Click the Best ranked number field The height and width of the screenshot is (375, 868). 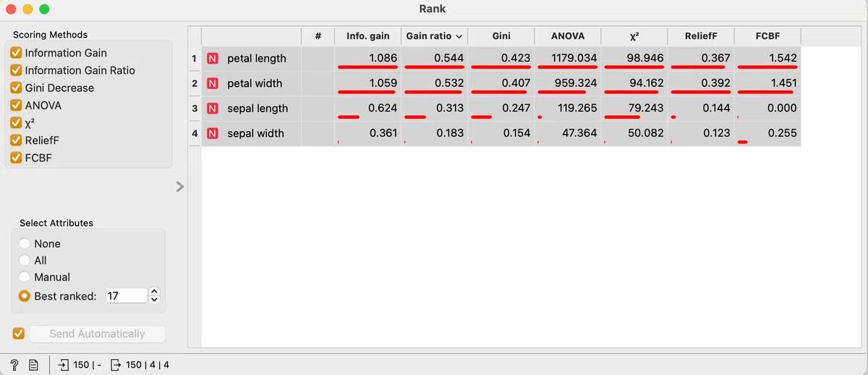pos(126,296)
